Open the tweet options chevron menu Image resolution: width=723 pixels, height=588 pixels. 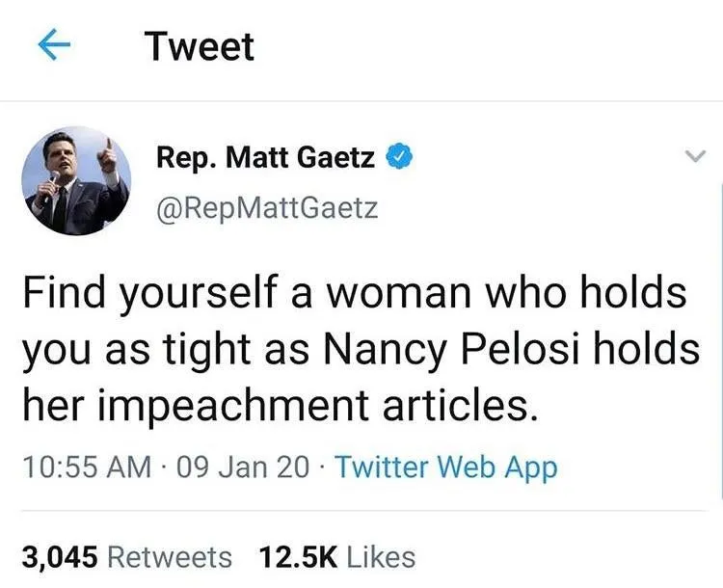click(690, 157)
